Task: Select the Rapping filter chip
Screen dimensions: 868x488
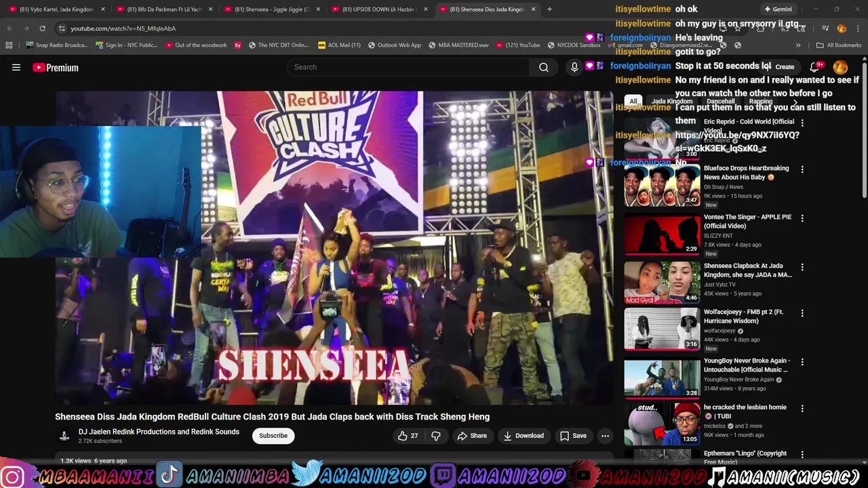Action: 761,102
